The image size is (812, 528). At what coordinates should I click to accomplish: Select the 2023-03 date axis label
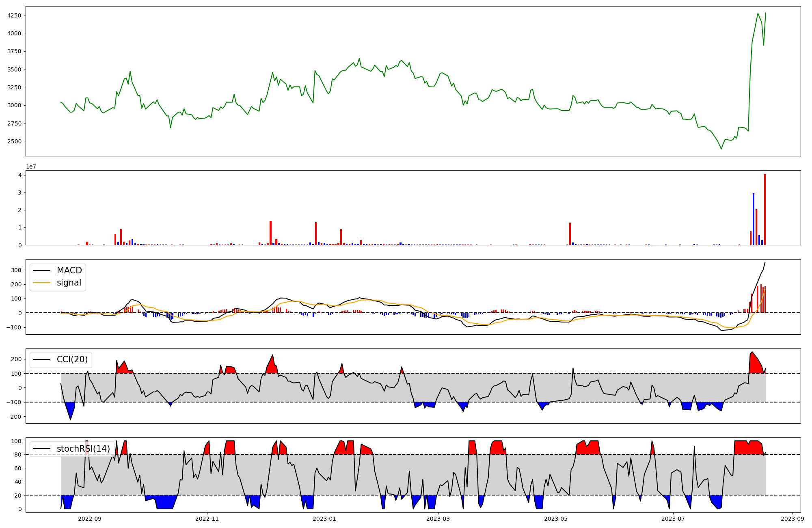tap(438, 519)
